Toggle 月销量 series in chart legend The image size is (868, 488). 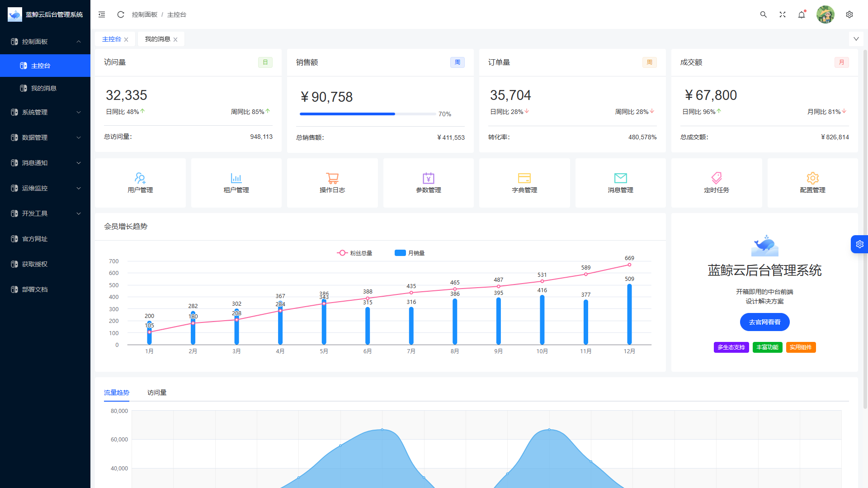point(410,253)
